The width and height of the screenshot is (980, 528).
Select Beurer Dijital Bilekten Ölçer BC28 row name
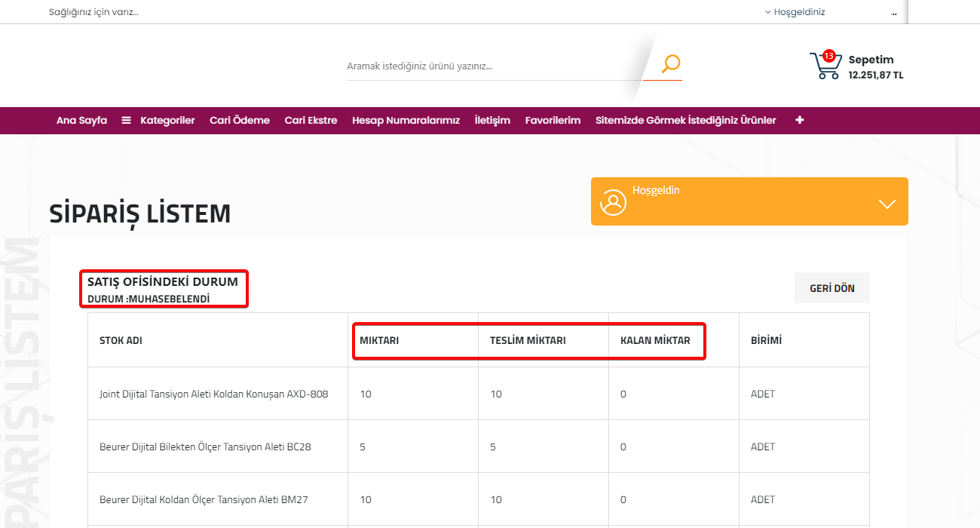click(x=205, y=447)
